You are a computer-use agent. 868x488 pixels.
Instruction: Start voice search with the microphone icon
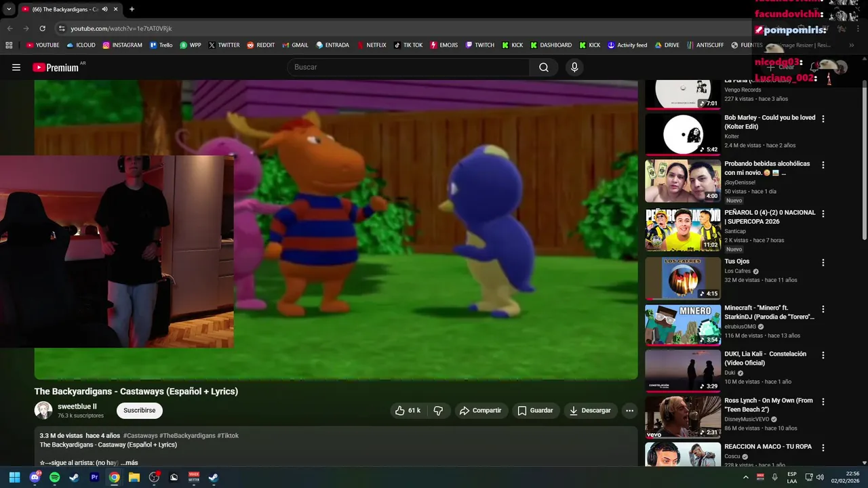[x=574, y=67]
